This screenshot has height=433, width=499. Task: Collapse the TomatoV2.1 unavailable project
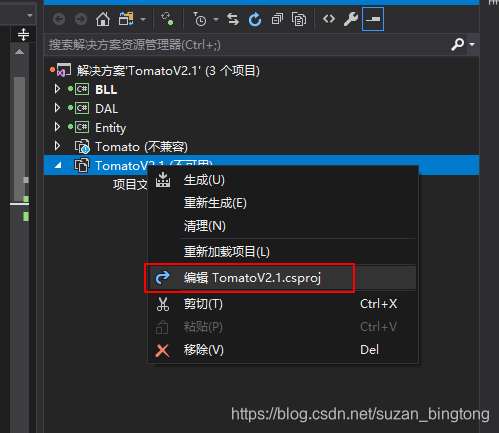click(x=58, y=165)
